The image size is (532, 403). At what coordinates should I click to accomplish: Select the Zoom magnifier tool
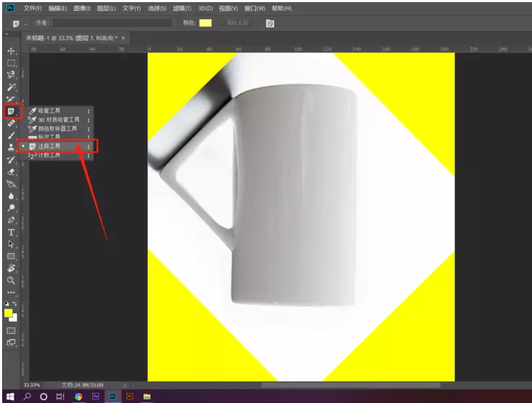point(11,281)
